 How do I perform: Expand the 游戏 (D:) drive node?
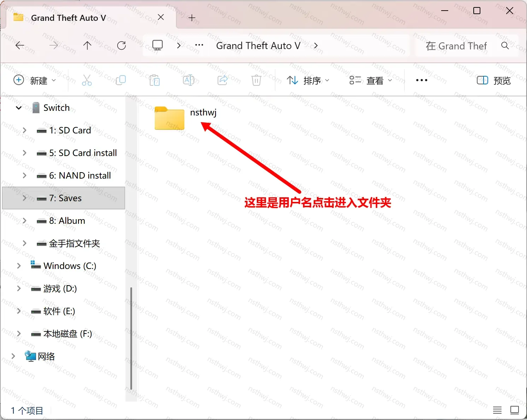pos(19,288)
